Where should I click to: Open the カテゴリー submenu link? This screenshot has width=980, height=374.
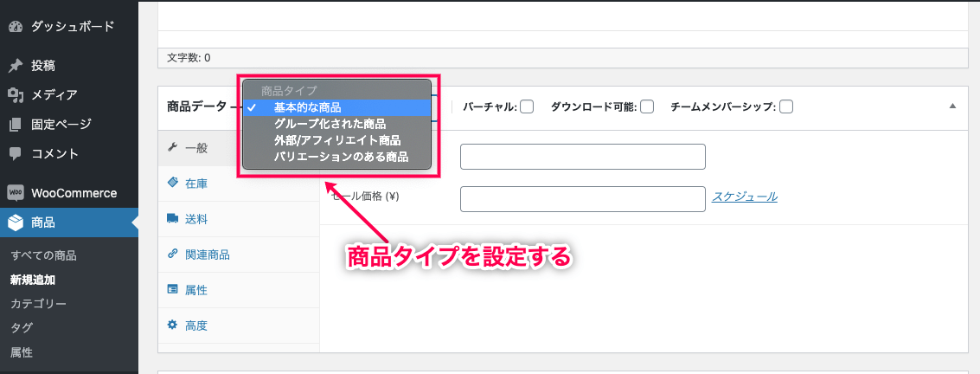pyautogui.click(x=38, y=304)
